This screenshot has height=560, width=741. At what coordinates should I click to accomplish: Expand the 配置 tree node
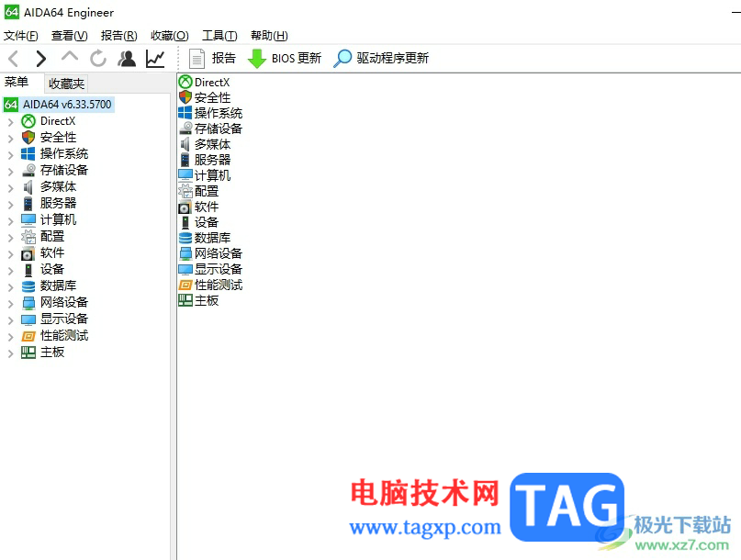pyautogui.click(x=10, y=238)
